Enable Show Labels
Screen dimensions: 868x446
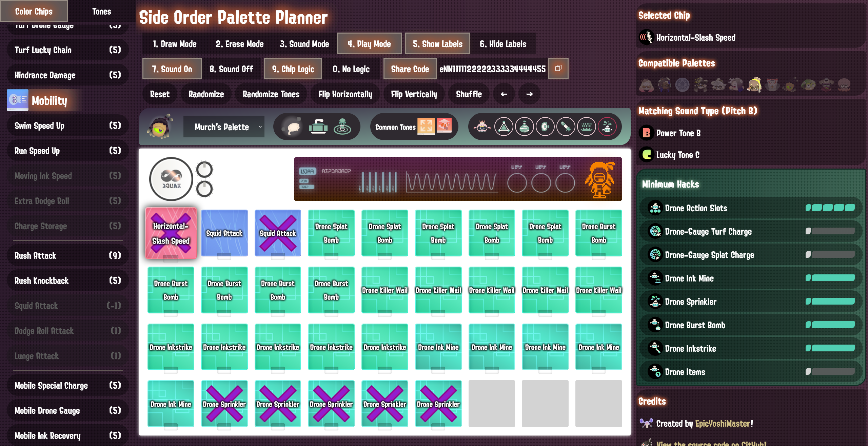[x=438, y=44]
